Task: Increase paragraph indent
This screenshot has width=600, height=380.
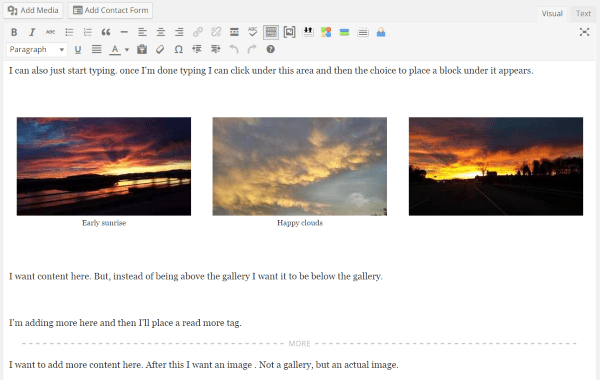Action: [215, 49]
